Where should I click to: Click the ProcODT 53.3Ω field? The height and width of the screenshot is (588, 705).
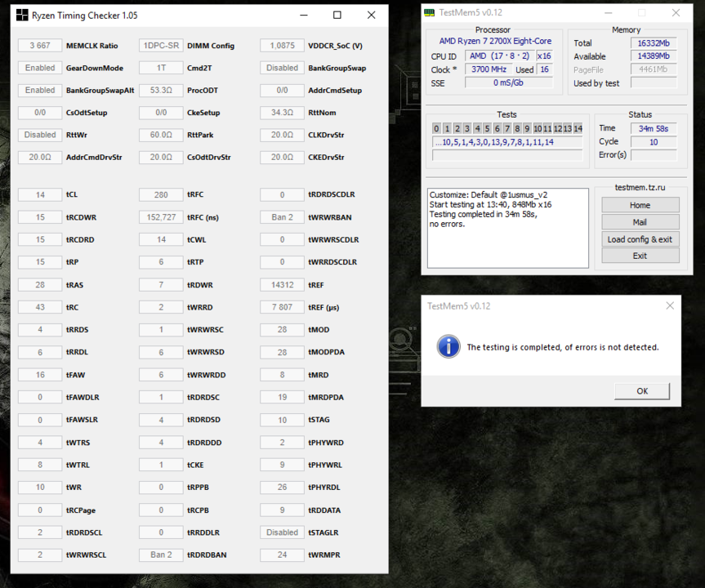click(x=161, y=90)
